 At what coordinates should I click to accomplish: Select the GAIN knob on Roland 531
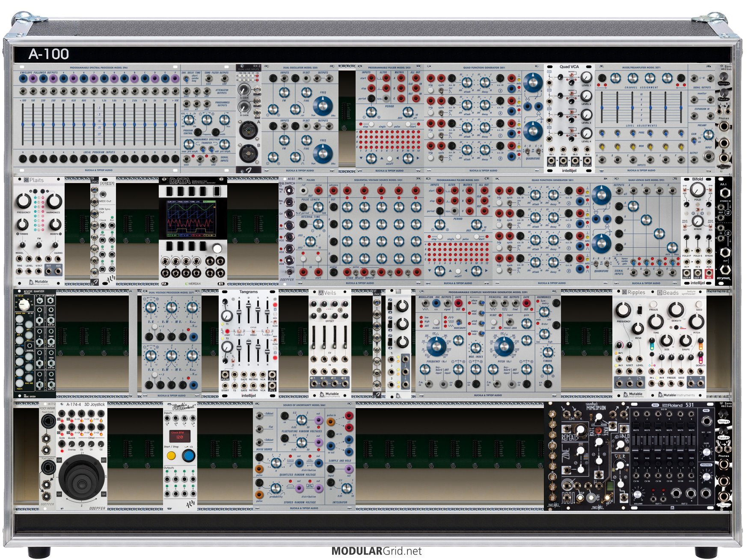(706, 452)
